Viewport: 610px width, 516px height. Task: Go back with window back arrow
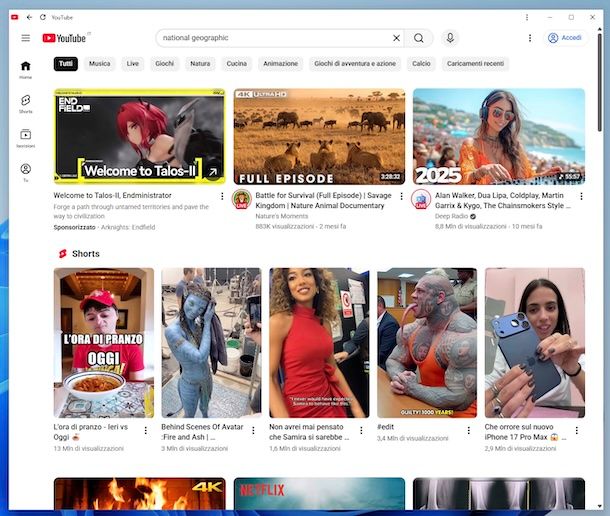[x=29, y=17]
